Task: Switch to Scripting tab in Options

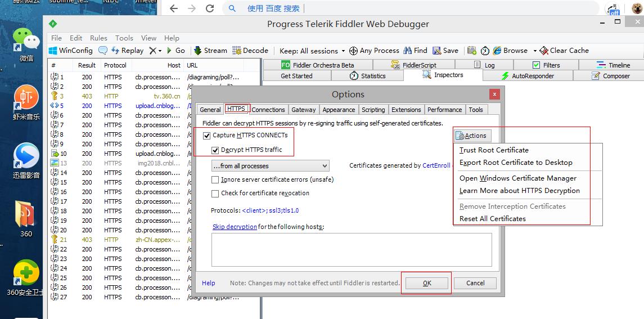Action: pyautogui.click(x=373, y=110)
